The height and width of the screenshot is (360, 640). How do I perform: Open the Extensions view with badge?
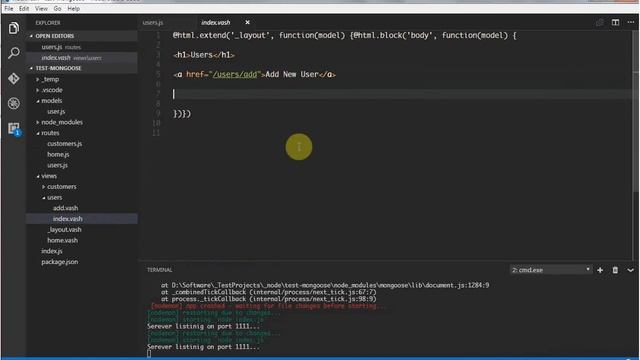pyautogui.click(x=13, y=129)
